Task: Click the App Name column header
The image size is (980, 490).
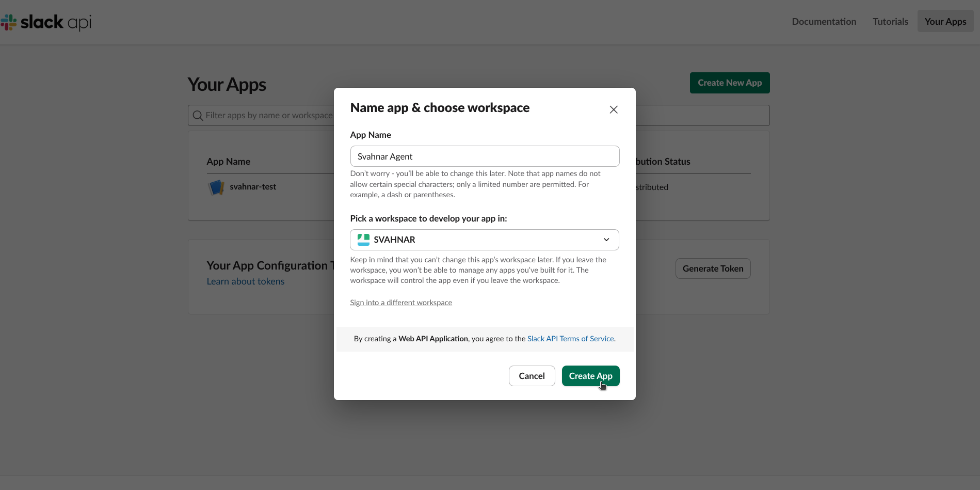Action: pos(229,162)
